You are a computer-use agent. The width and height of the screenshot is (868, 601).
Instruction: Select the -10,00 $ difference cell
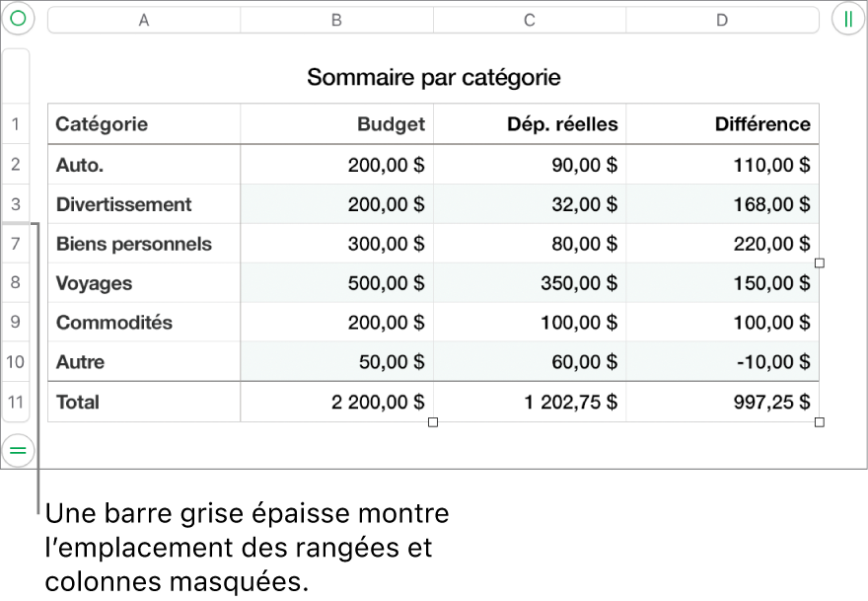(x=722, y=362)
